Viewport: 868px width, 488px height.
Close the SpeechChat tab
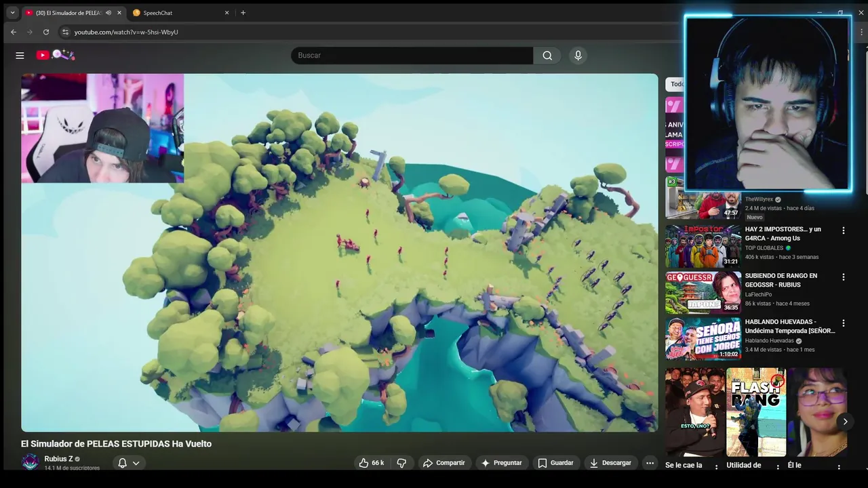click(x=226, y=13)
